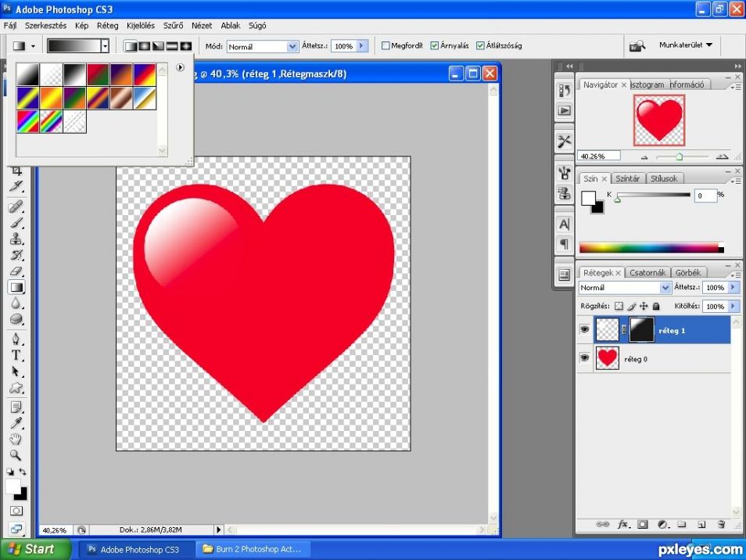Click the Start button on taskbar

tap(35, 549)
